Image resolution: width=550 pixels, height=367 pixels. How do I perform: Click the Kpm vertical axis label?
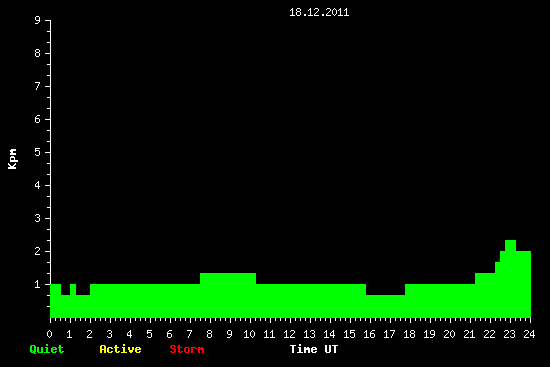12,159
